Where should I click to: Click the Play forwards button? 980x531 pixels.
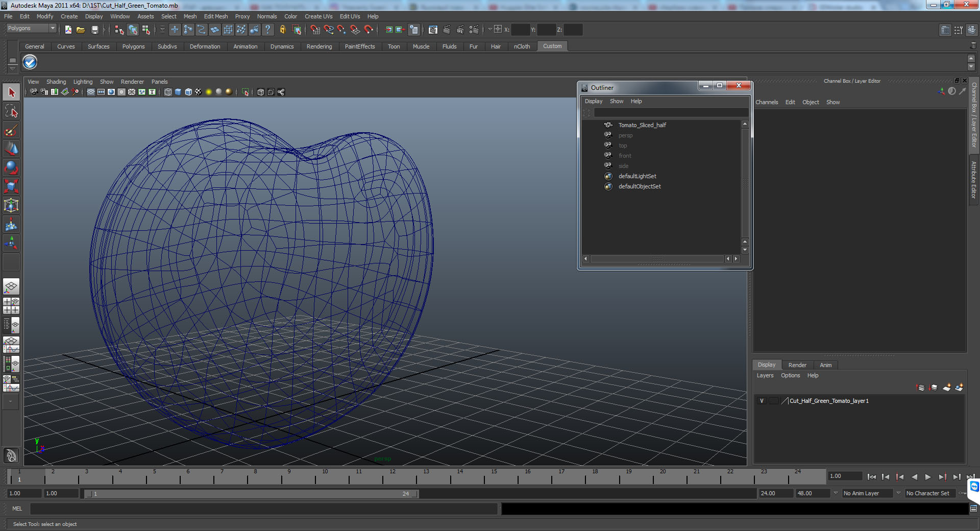point(928,477)
